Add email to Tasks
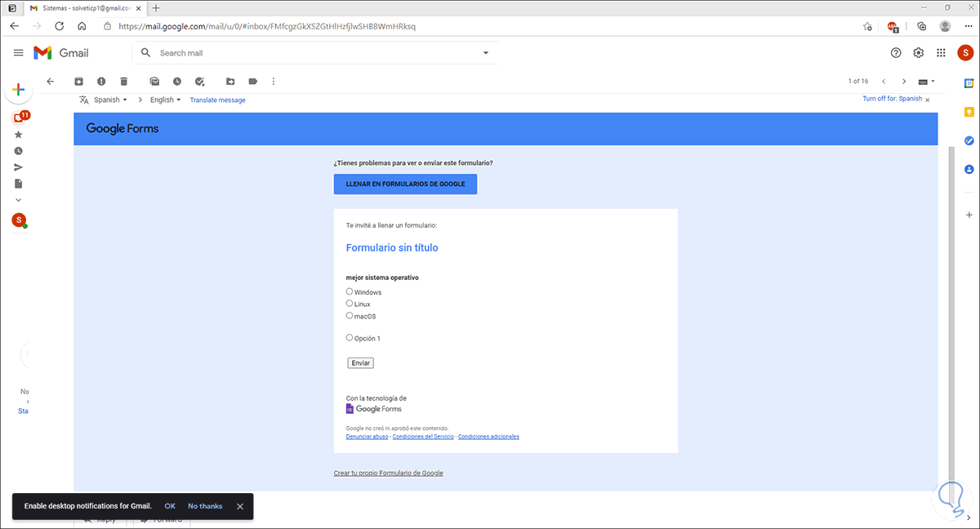This screenshot has height=529, width=980. [200, 82]
